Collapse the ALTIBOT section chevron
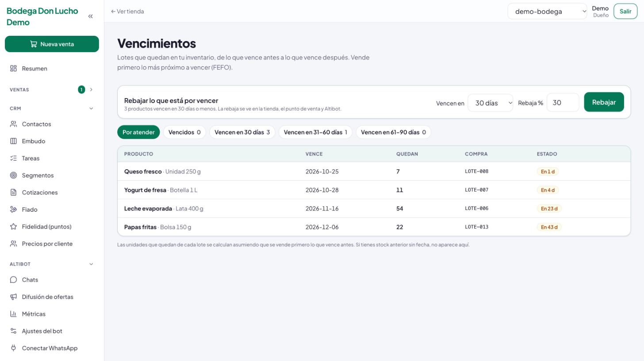Viewport: 644px width, 361px height. (x=92, y=264)
